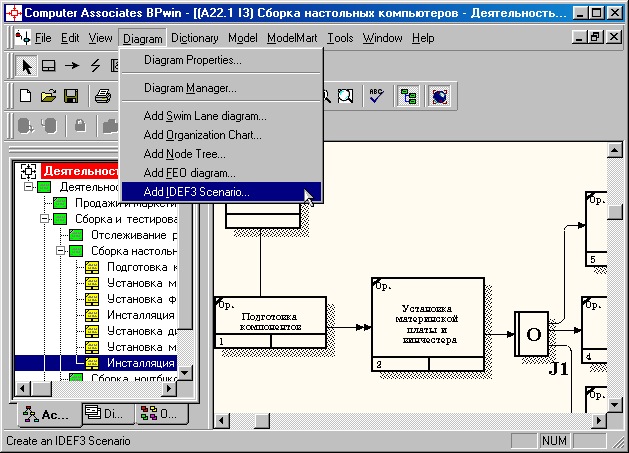Select the Pointer tool

point(26,66)
